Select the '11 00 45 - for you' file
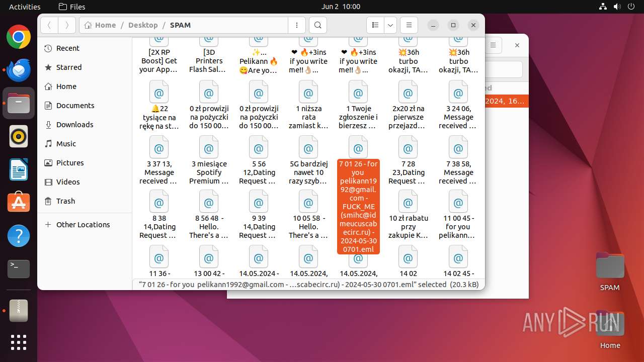 pos(458,215)
